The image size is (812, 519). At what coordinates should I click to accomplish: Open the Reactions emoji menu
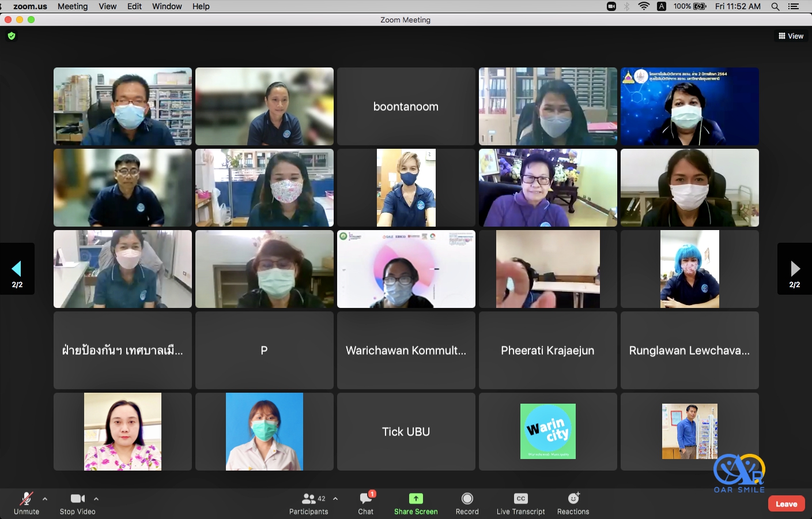pos(573,499)
